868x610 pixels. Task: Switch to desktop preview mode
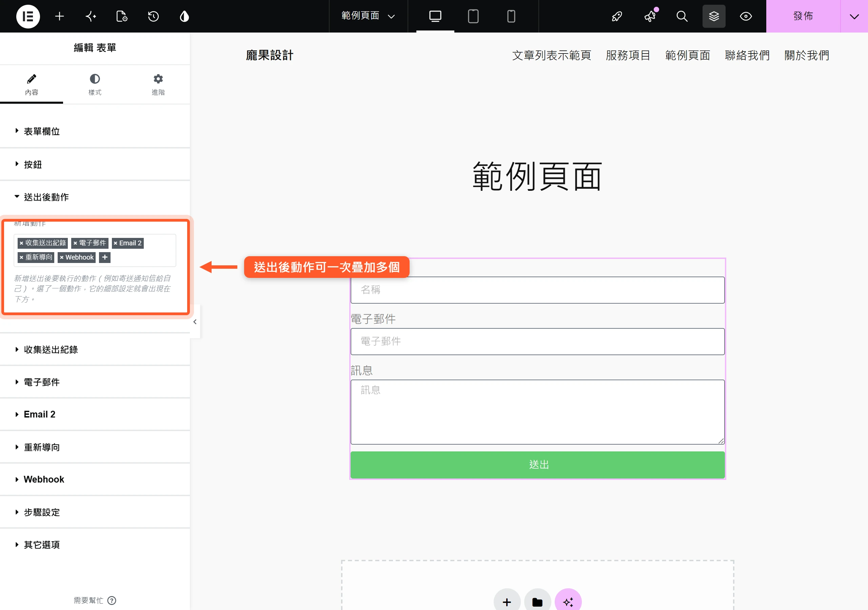(x=435, y=16)
